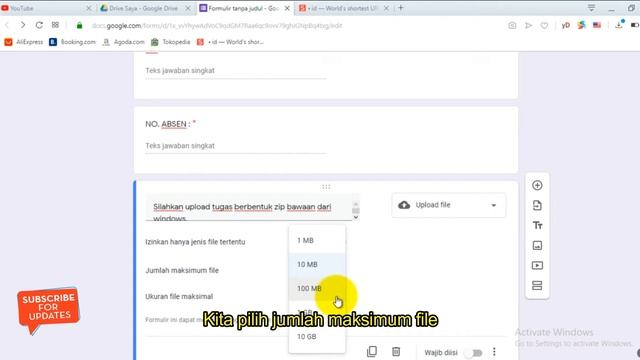The height and width of the screenshot is (360, 640).
Task: Click the drag handle dots above question
Action: click(326, 187)
